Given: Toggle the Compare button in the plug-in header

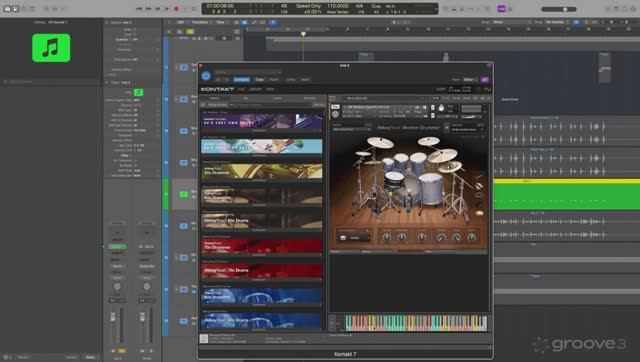Looking at the screenshot, I should (242, 80).
